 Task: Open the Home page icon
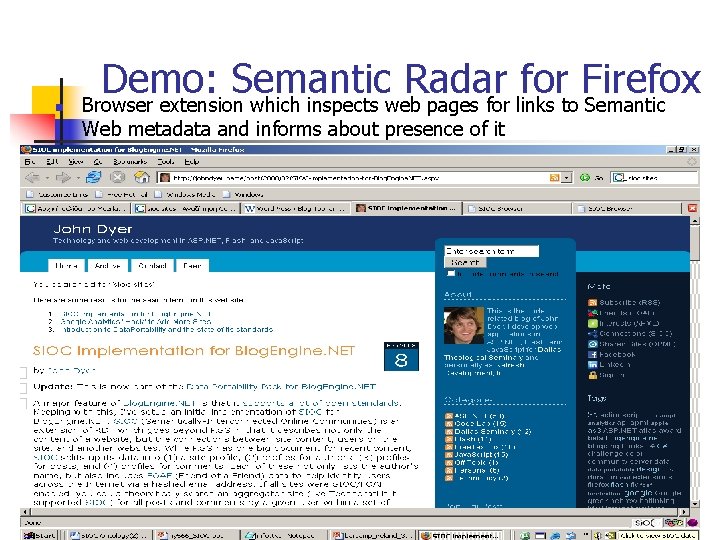[x=141, y=177]
